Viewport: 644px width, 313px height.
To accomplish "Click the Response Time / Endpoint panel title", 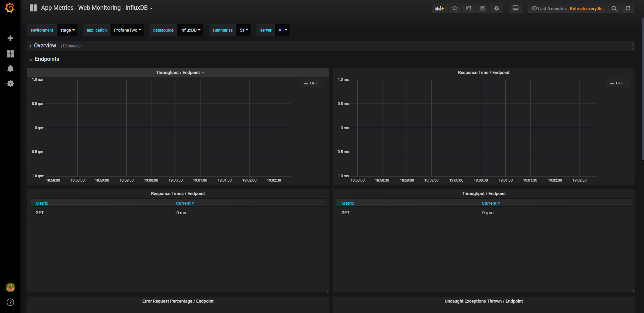I will pyautogui.click(x=484, y=73).
